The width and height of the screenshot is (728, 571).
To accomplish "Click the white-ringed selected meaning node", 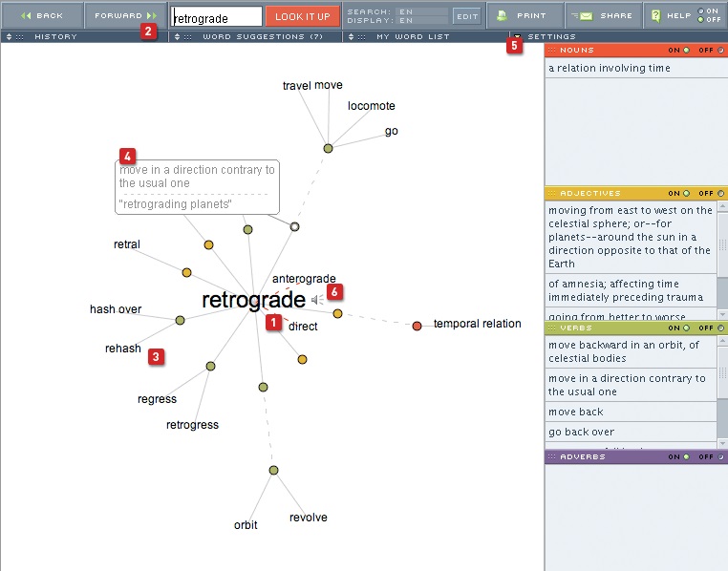I will click(295, 226).
